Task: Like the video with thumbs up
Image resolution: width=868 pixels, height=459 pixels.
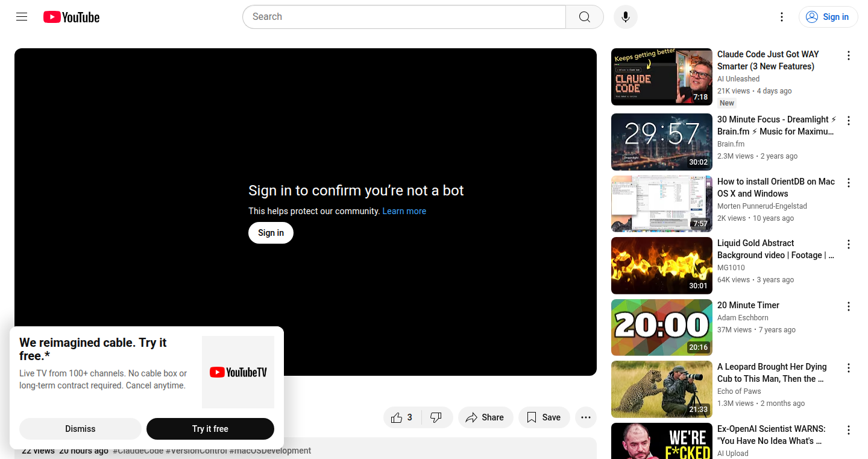Action: point(403,417)
